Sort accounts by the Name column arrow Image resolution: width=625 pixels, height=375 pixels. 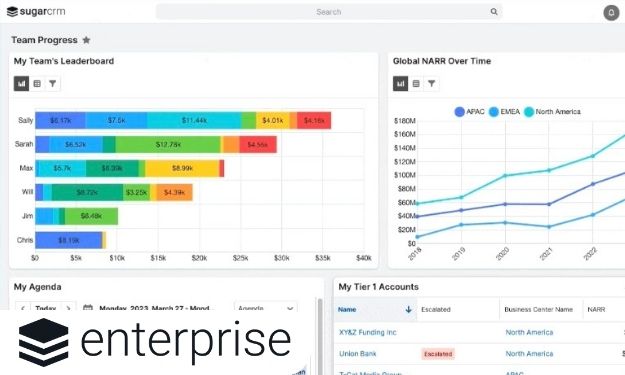(408, 309)
